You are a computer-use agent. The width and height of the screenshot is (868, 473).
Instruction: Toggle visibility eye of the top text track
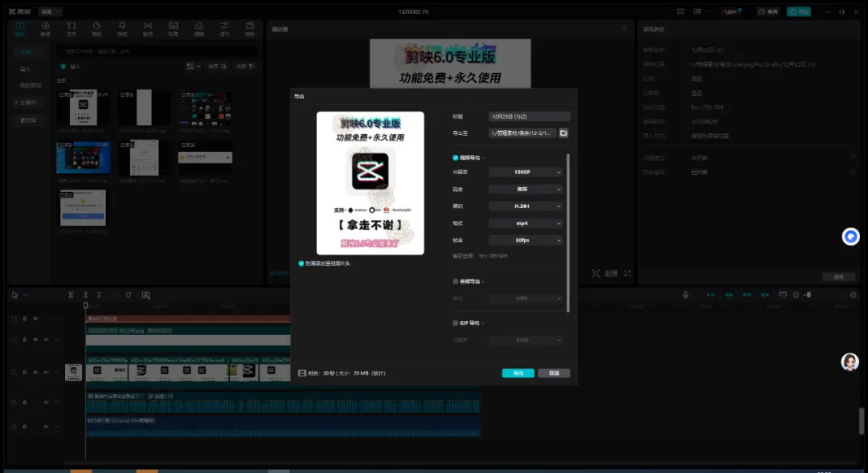click(35, 319)
